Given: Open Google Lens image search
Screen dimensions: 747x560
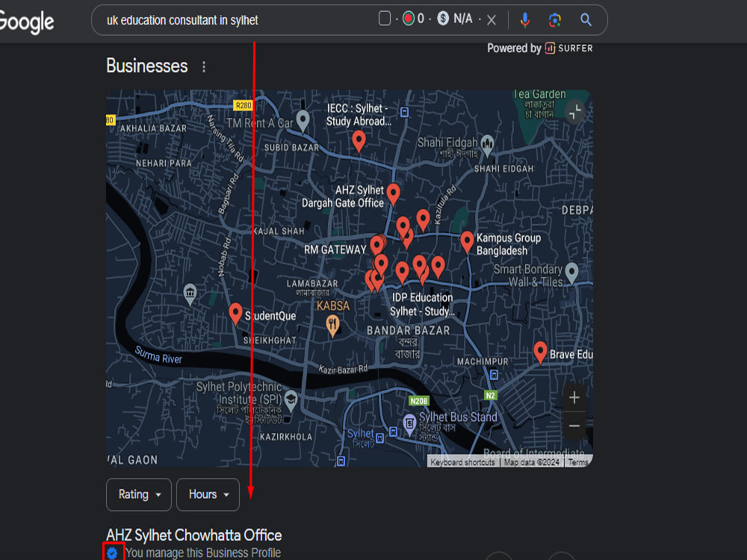Looking at the screenshot, I should (x=555, y=20).
